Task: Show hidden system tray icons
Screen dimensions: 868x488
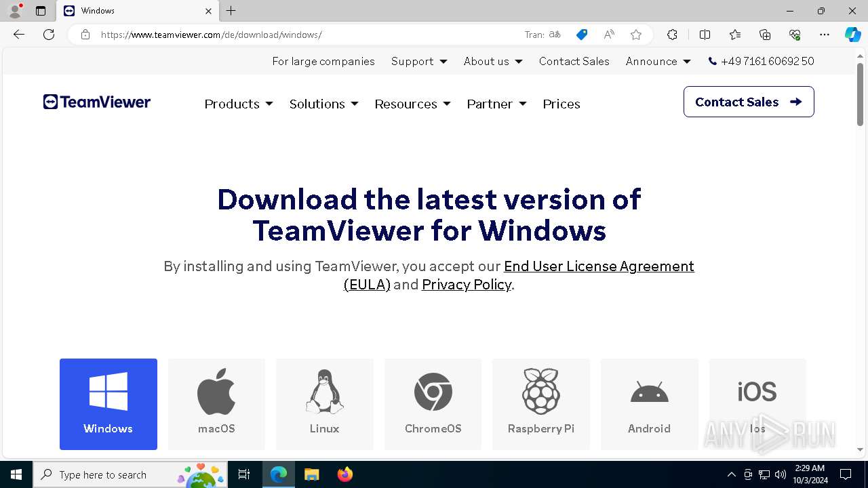Action: coord(731,474)
